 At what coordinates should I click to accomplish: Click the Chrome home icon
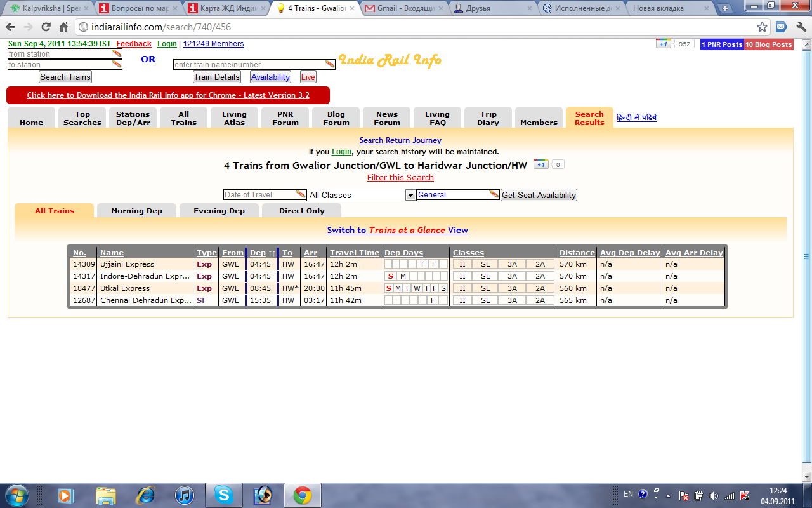click(63, 27)
